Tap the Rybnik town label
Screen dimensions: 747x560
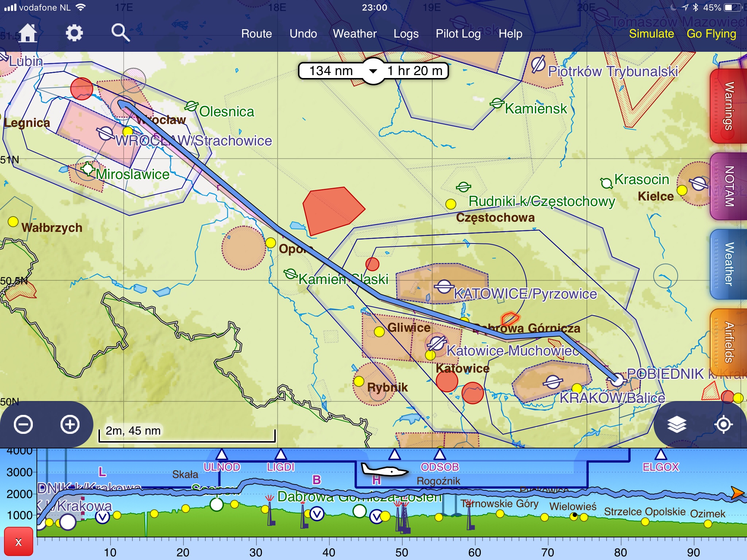[x=387, y=387]
